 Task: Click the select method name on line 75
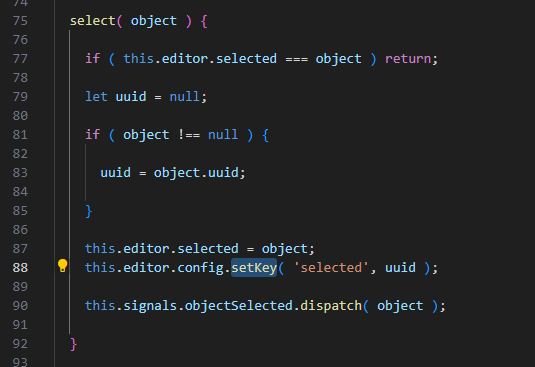click(x=93, y=21)
